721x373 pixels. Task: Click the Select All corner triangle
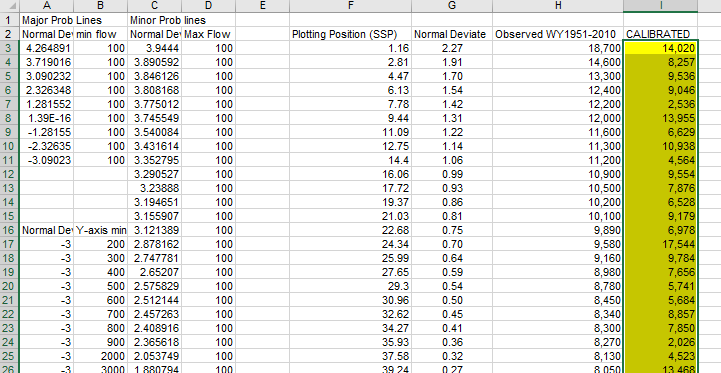10,6
